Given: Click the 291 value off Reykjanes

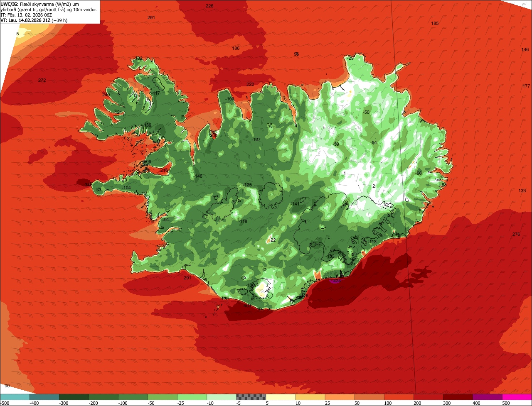Looking at the screenshot, I should click(x=187, y=278).
